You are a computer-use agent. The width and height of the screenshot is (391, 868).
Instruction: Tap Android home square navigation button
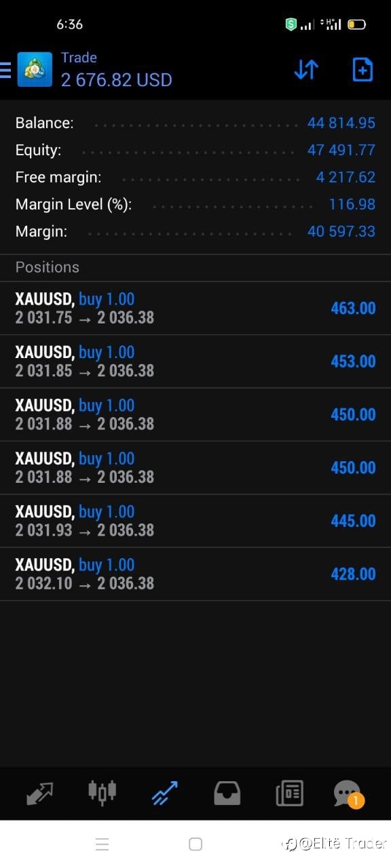[195, 844]
